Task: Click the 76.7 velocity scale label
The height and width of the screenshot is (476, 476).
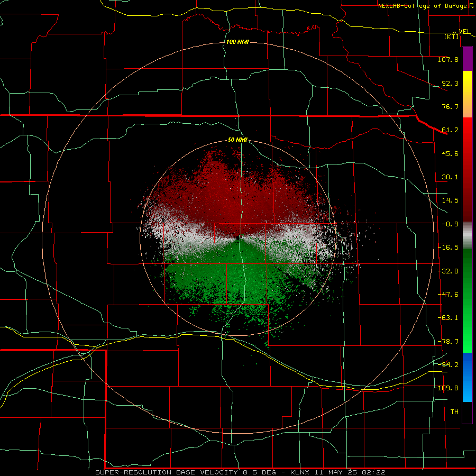Action: coord(450,106)
